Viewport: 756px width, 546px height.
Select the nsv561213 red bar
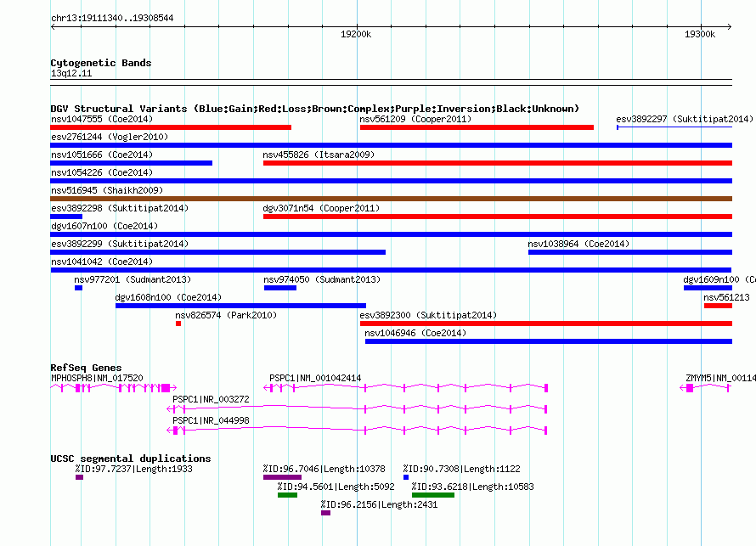coord(718,306)
